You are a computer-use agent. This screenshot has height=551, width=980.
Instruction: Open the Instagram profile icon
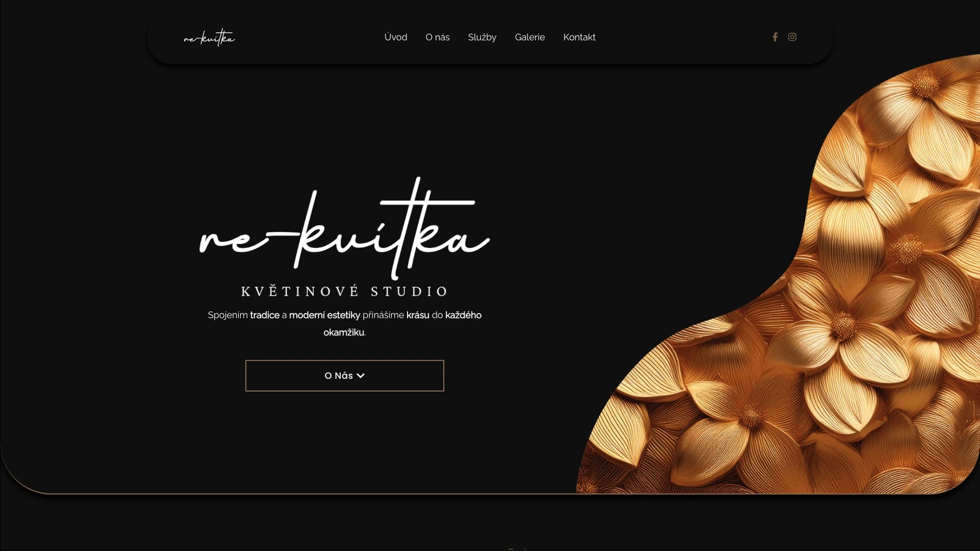tap(792, 37)
